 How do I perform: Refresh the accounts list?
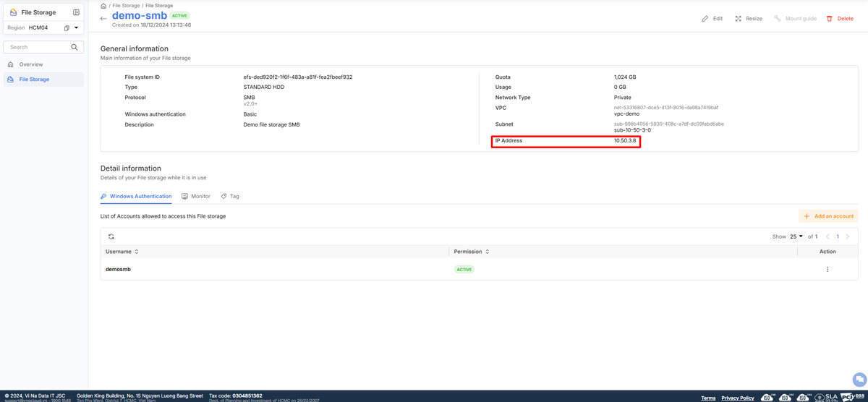coord(111,236)
